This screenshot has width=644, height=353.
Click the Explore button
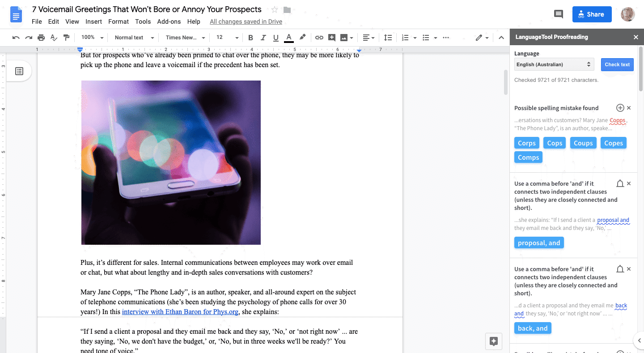(494, 341)
